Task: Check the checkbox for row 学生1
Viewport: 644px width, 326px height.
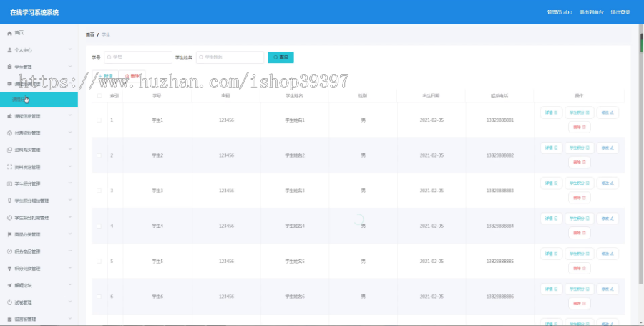Action: point(99,120)
